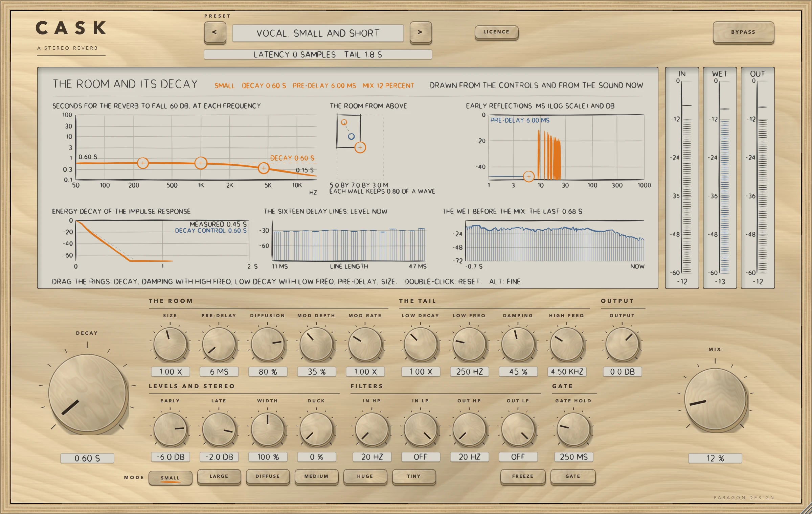Select the Small mode
The height and width of the screenshot is (514, 812).
[170, 477]
